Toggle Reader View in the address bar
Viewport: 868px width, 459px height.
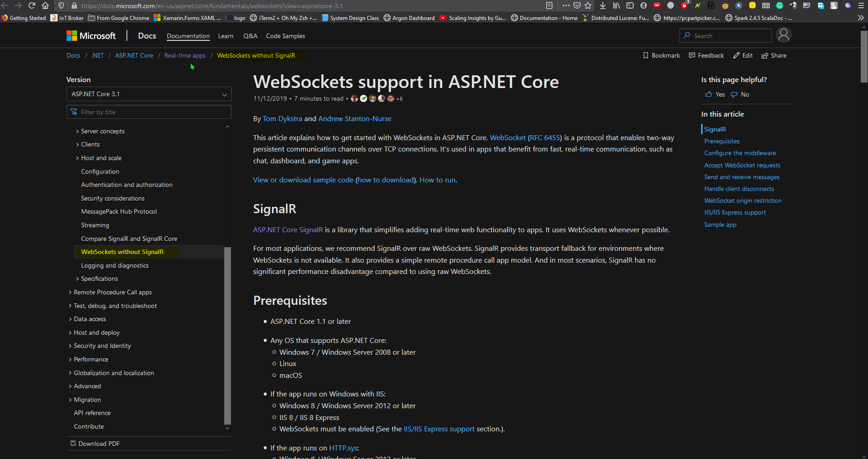pos(549,5)
